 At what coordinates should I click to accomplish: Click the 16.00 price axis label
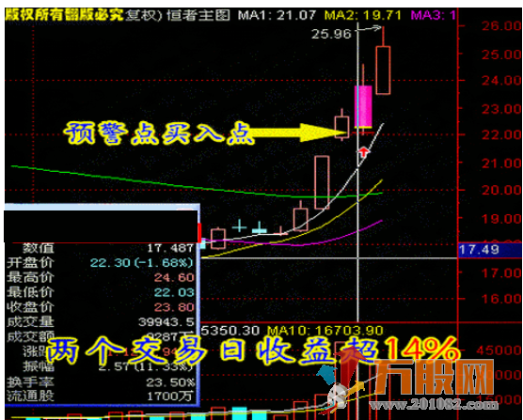(x=501, y=299)
